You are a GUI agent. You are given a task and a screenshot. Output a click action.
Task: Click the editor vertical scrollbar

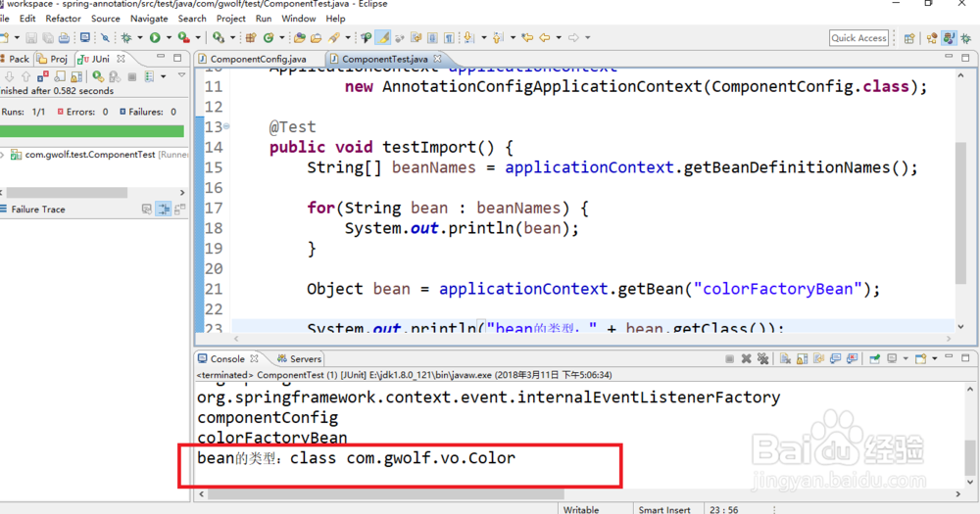pos(960,212)
